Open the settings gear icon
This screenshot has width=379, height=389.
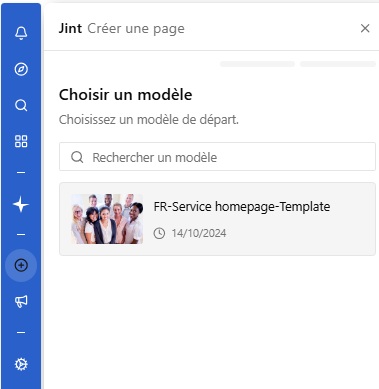[x=21, y=364]
